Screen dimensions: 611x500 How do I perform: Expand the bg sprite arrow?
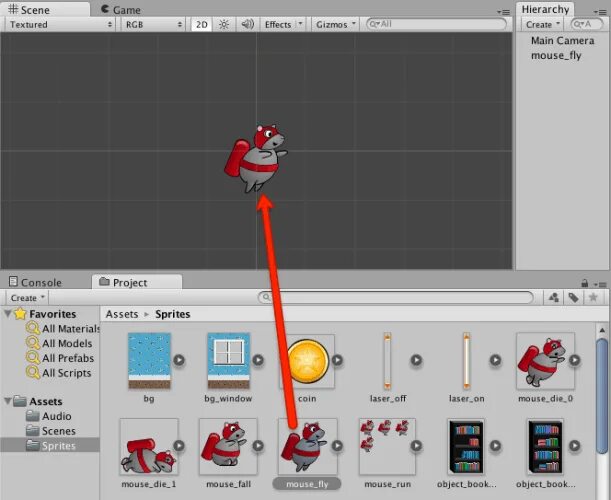coord(179,360)
